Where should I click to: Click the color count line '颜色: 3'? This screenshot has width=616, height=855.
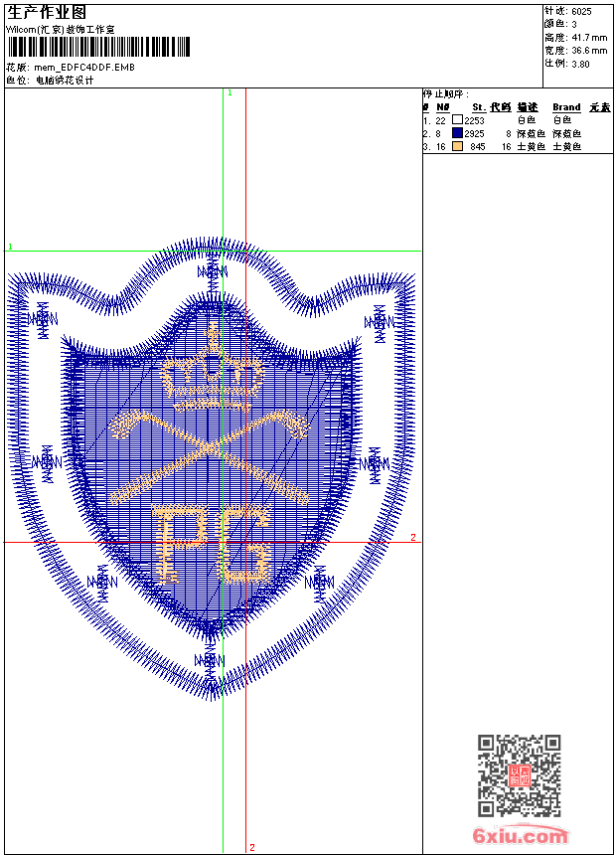tap(560, 24)
